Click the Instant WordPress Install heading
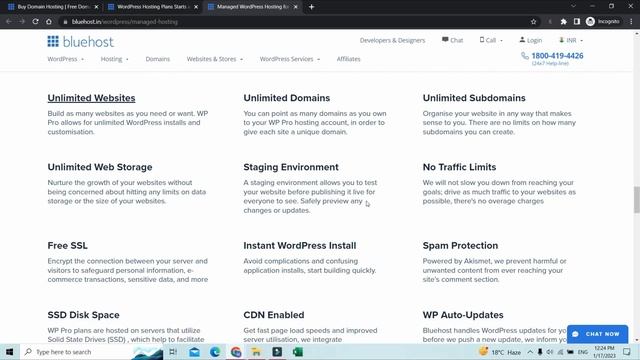The width and height of the screenshot is (640, 360). [300, 245]
